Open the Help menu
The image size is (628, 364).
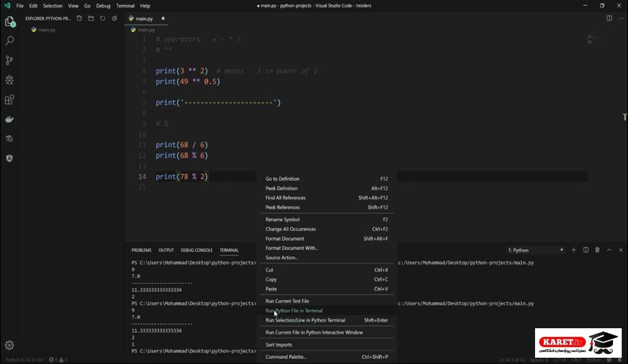[x=145, y=6]
